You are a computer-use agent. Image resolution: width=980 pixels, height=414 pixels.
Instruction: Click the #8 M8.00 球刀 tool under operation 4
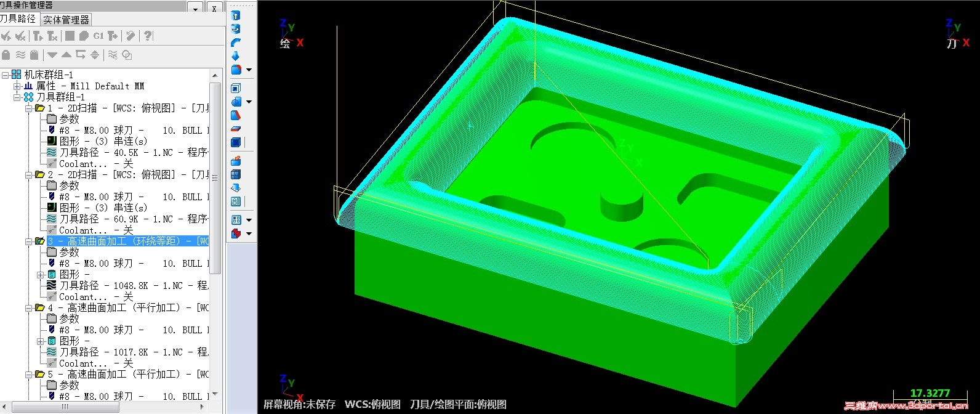pyautogui.click(x=134, y=330)
